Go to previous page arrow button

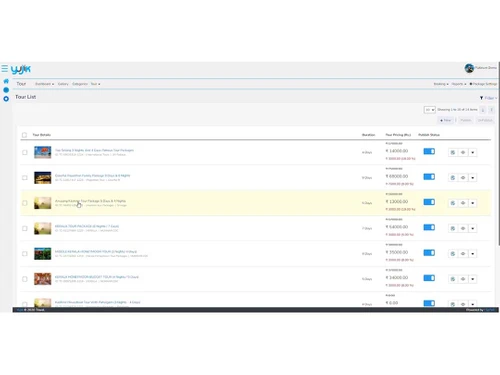[483, 110]
